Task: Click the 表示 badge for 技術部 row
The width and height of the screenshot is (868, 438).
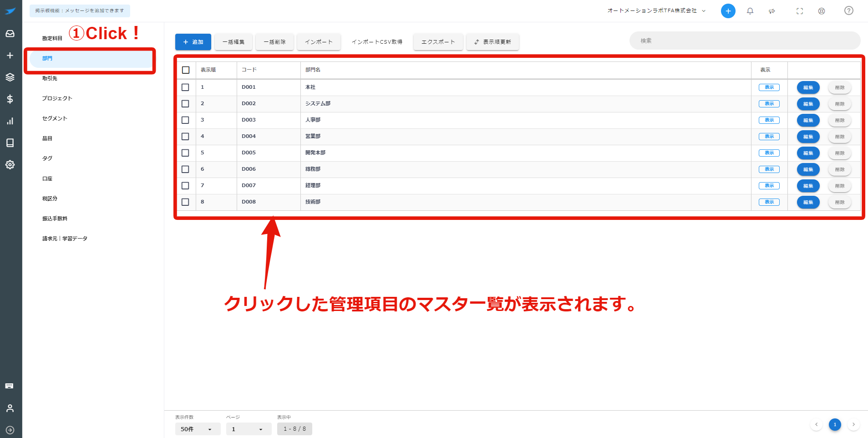Action: click(769, 202)
